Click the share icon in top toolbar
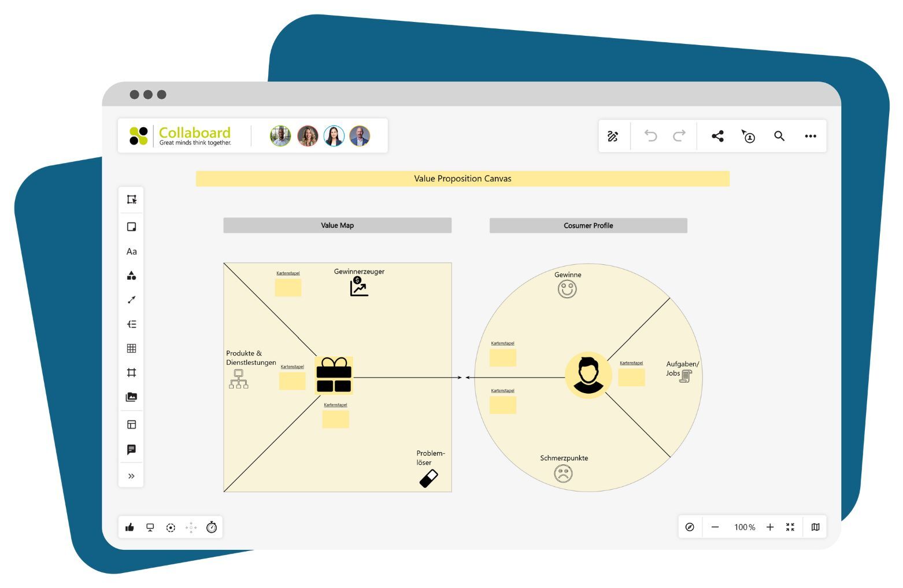 [717, 136]
